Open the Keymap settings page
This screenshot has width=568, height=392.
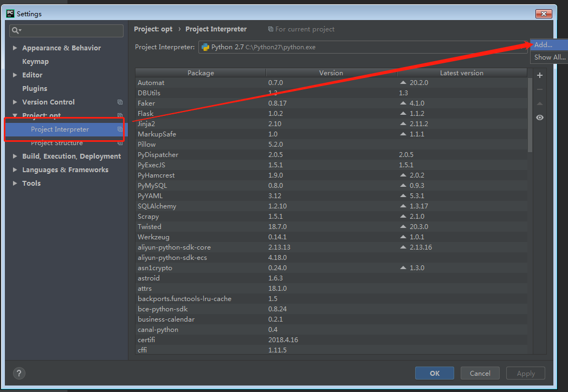point(35,62)
